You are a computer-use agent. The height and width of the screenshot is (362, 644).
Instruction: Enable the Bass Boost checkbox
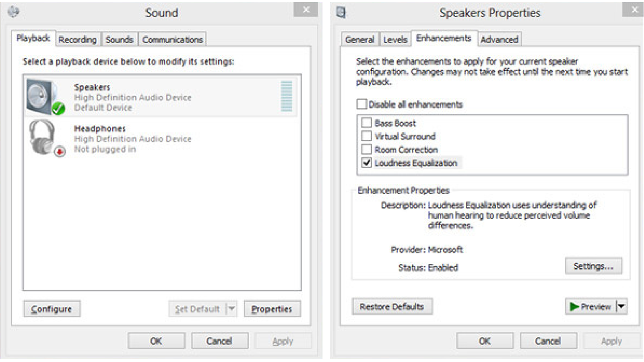point(367,123)
